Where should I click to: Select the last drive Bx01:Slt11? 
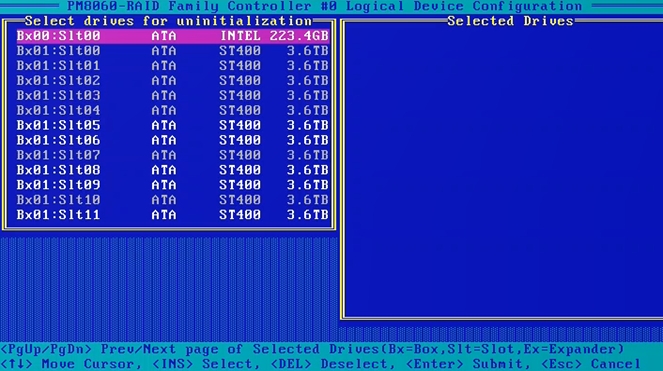coord(173,214)
